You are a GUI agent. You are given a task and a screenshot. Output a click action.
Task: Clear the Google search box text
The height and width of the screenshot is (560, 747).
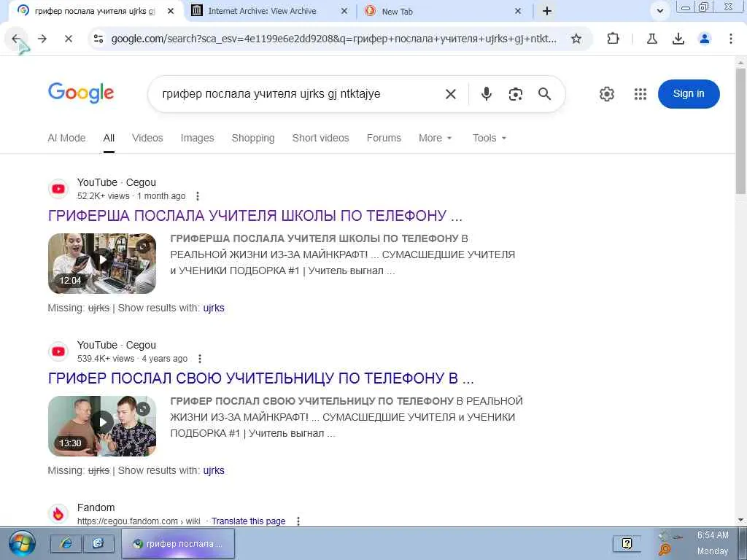(451, 94)
